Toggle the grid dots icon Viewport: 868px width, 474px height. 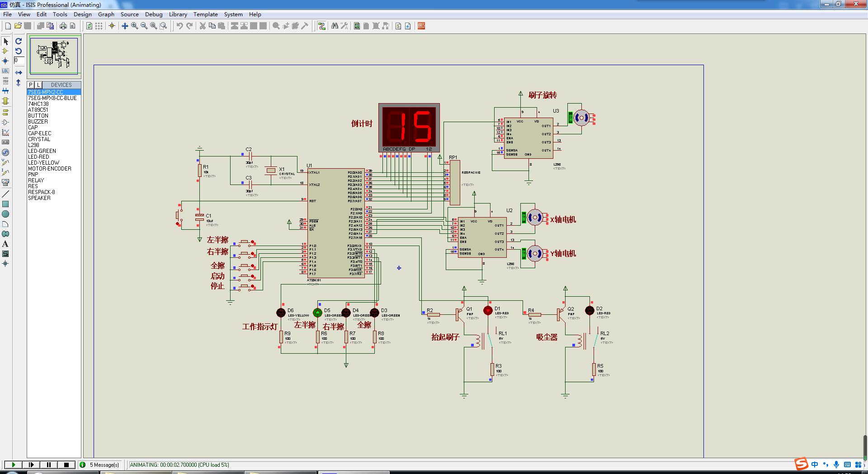(99, 26)
